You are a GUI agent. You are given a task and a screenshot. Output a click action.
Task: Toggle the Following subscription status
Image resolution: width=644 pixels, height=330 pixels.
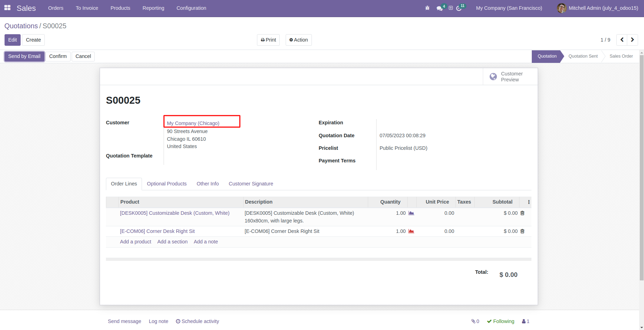500,321
